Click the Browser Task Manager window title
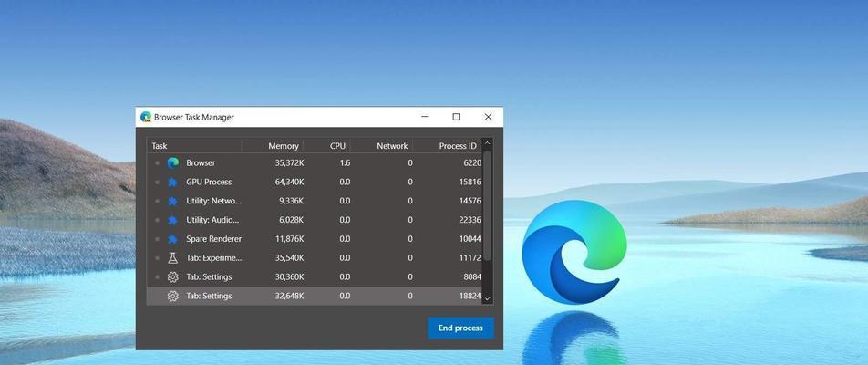 point(193,117)
